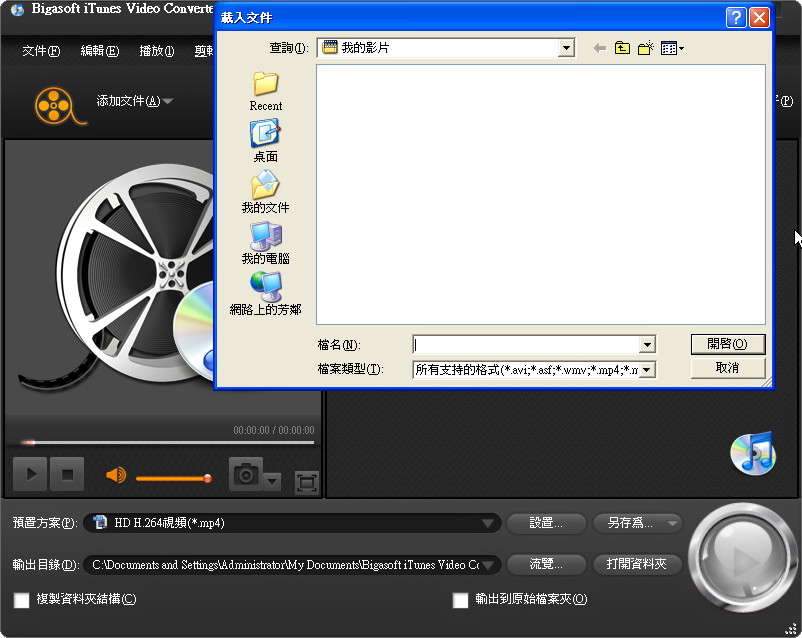Screen dimensions: 802x638
Task: Click the snapshot camera icon
Action: tap(245, 475)
